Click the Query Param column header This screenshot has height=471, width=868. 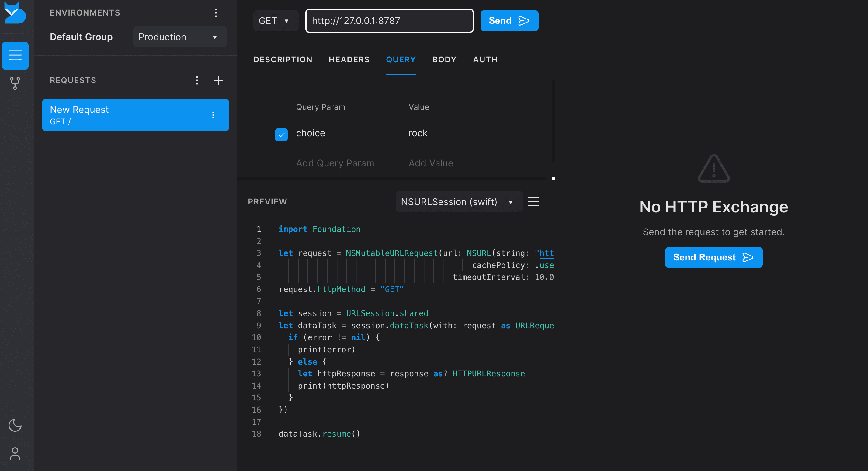click(x=321, y=107)
